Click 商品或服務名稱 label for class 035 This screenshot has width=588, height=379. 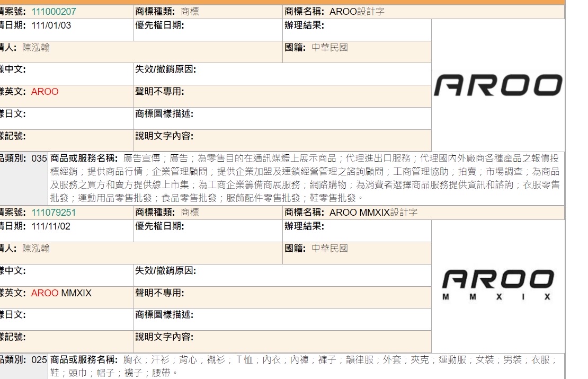click(x=84, y=158)
